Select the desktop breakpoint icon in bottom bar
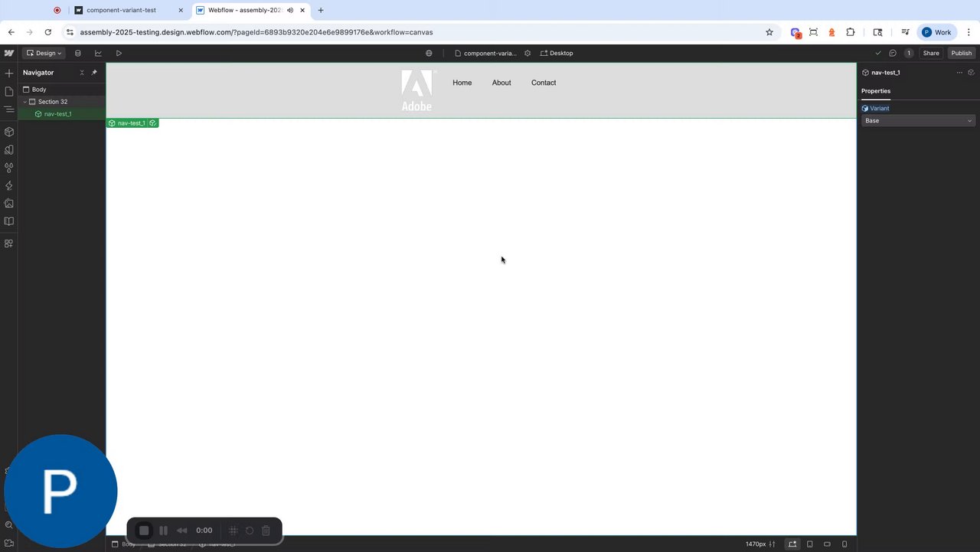980x552 pixels. 792,544
